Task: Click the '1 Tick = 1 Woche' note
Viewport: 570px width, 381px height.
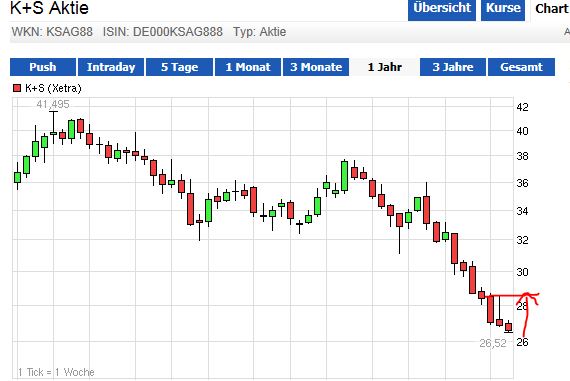Action: (56, 372)
